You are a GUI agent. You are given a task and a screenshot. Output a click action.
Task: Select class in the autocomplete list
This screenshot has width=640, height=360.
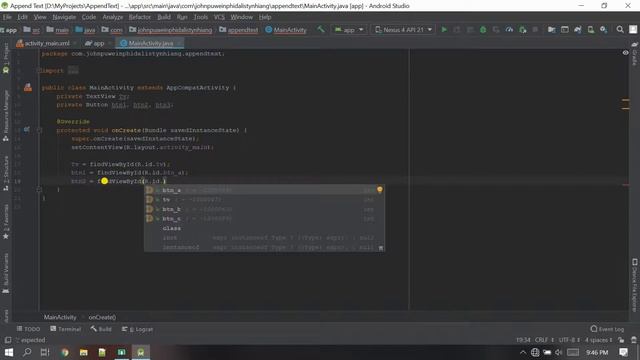264,228
